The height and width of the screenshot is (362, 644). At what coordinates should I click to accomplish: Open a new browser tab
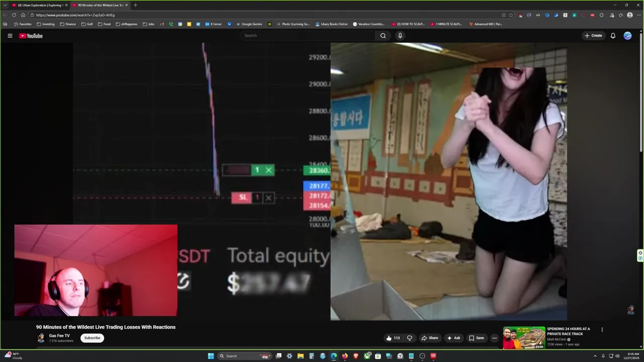[x=135, y=5]
